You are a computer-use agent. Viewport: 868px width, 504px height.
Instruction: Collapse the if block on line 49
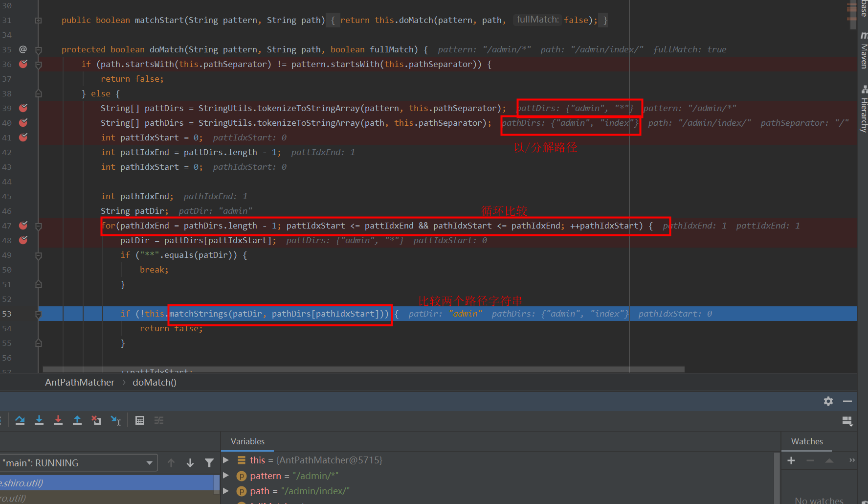(38, 255)
